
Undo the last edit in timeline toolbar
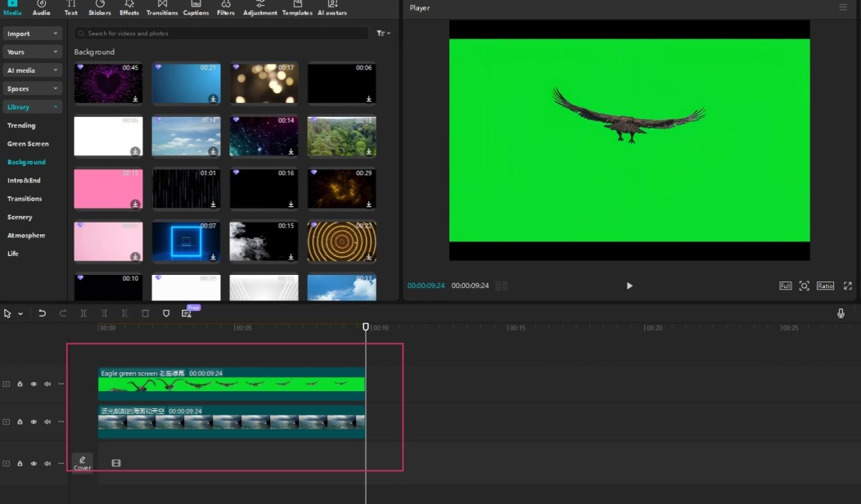click(x=42, y=313)
